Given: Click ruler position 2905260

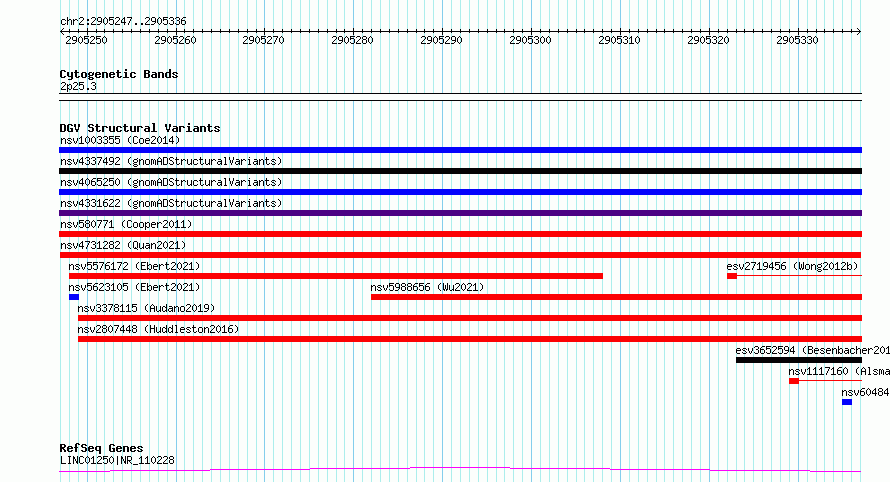Looking at the screenshot, I should pos(175,40).
